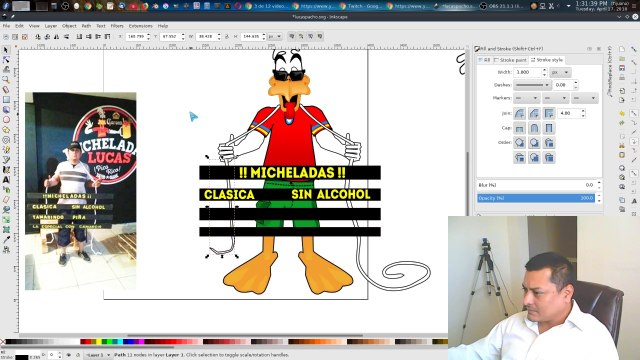640x360 pixels.
Task: Open the File menu
Action: tap(6, 26)
